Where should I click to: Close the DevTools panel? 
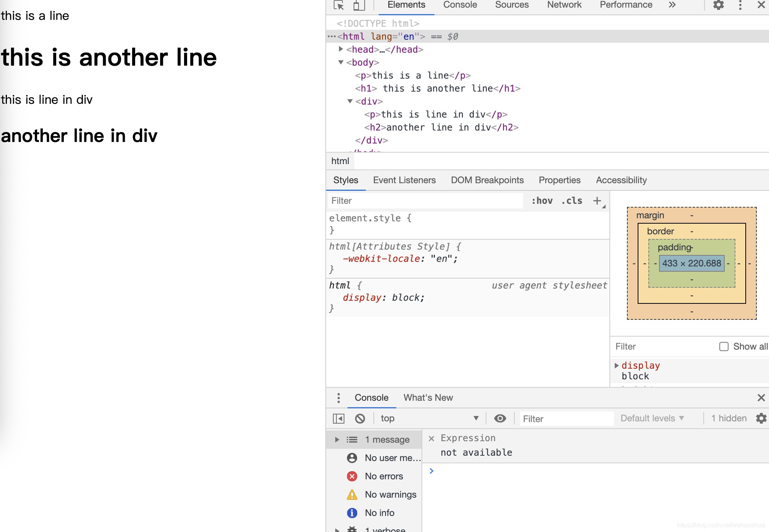(x=761, y=5)
